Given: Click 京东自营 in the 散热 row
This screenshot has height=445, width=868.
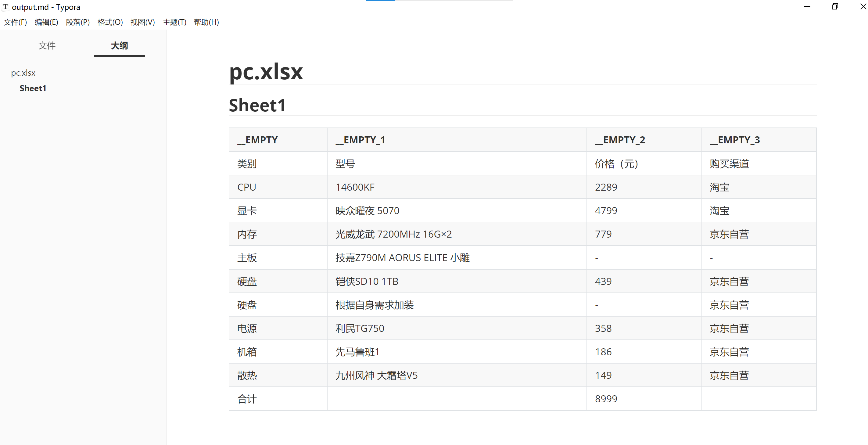Looking at the screenshot, I should click(x=759, y=375).
